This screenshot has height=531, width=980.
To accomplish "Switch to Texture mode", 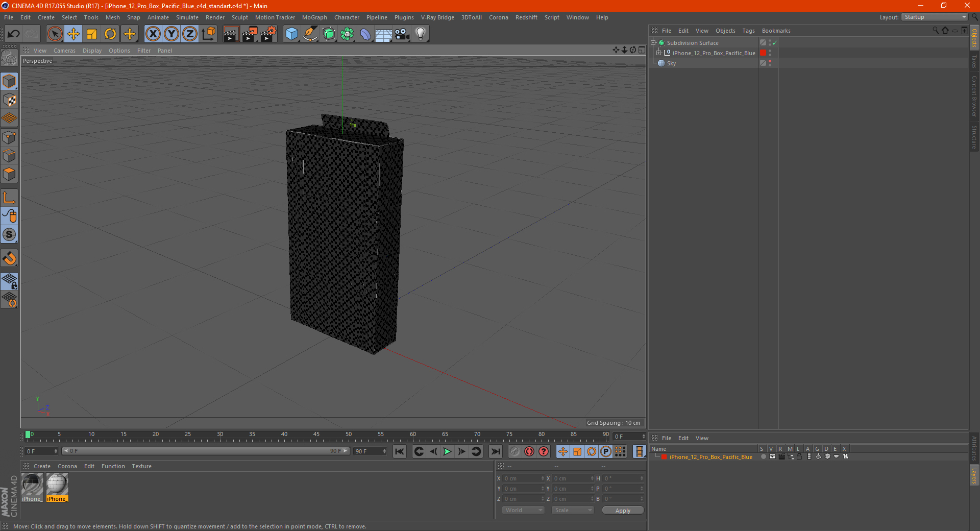I will coord(9,100).
